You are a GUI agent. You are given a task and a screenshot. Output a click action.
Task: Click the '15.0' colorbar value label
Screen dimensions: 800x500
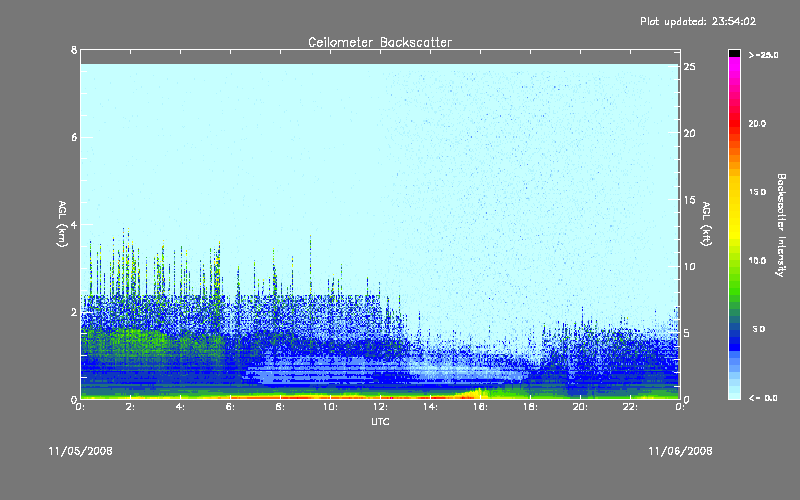(x=757, y=192)
